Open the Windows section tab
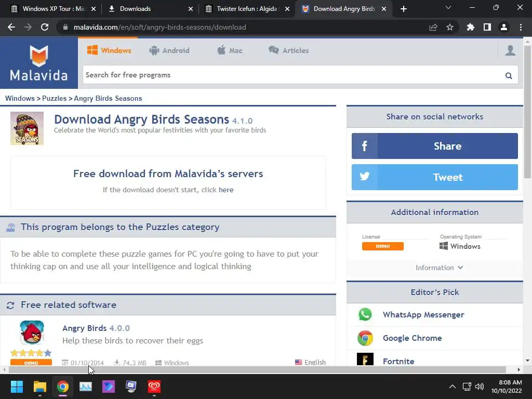 (109, 50)
